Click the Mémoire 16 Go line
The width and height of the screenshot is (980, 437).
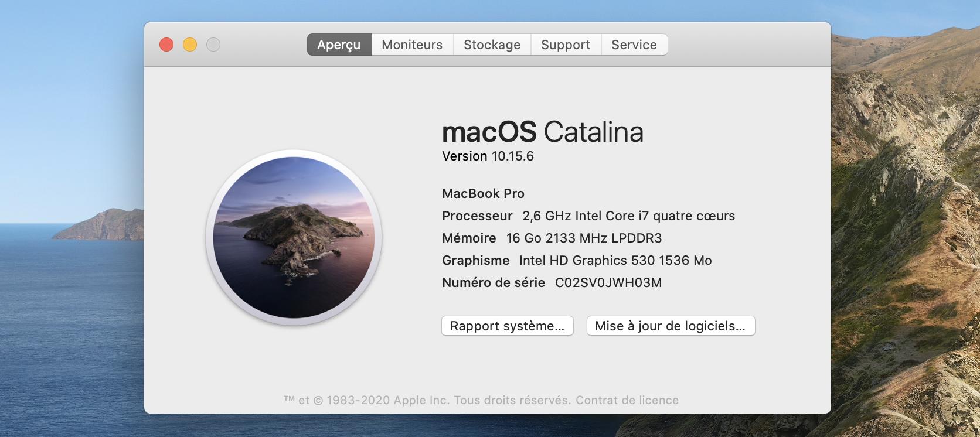coord(552,238)
